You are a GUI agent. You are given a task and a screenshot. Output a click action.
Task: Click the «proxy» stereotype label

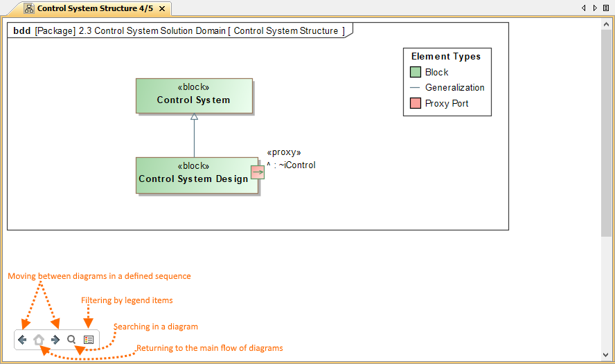pos(284,152)
